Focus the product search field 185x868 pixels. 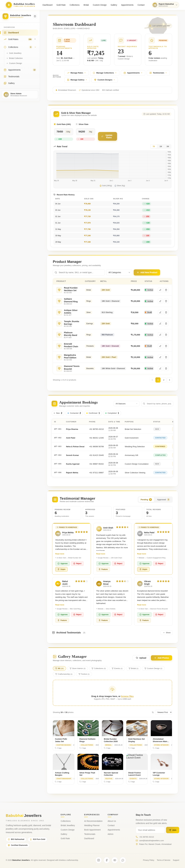tap(79, 272)
